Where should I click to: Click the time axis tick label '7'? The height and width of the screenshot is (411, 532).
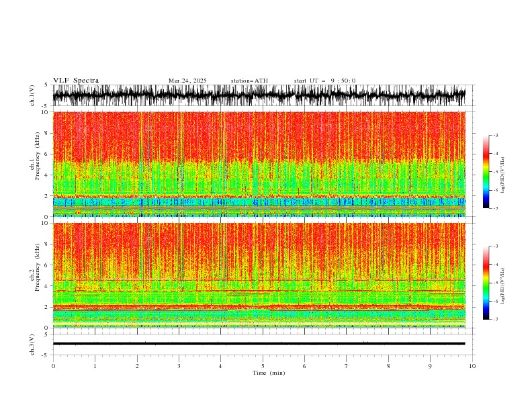tap(347, 366)
